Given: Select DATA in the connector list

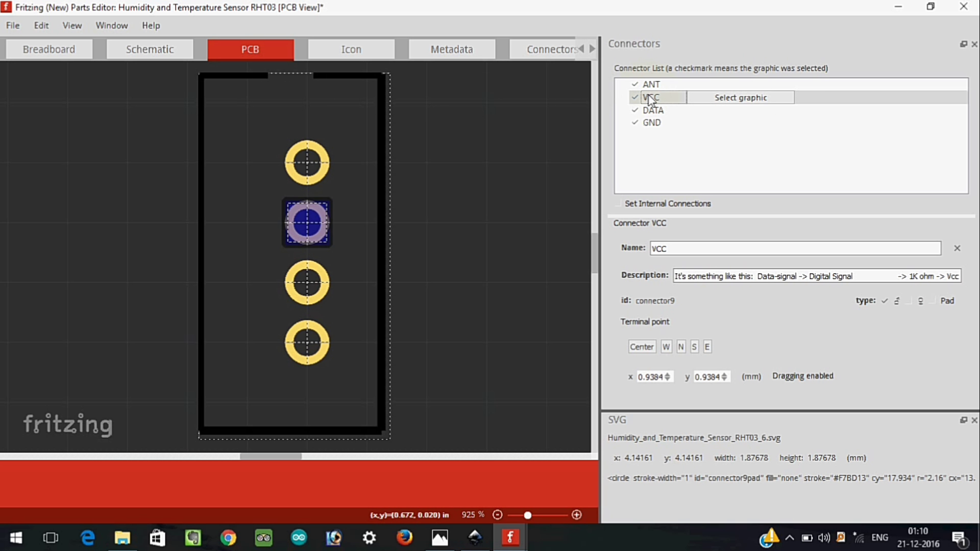Looking at the screenshot, I should [x=653, y=110].
